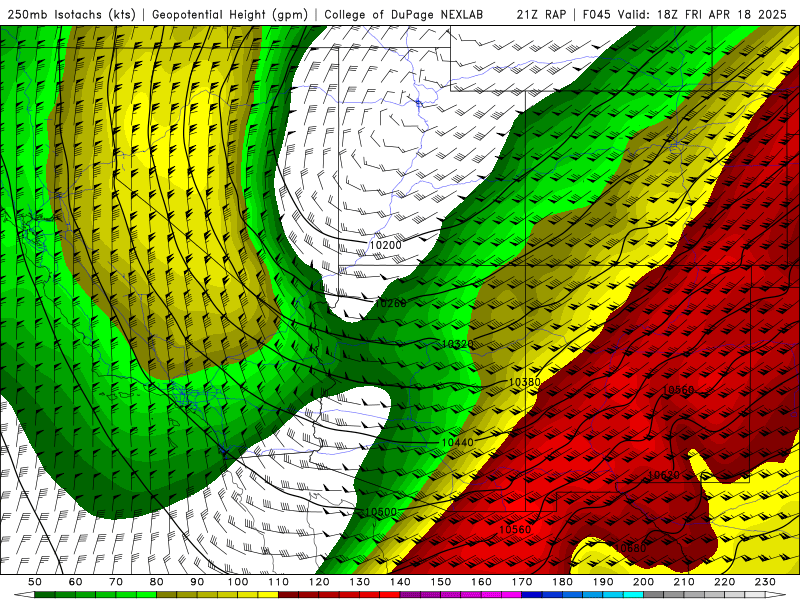This screenshot has height=600, width=800.
Task: Click the 10500 height contour label
Action: (x=381, y=512)
